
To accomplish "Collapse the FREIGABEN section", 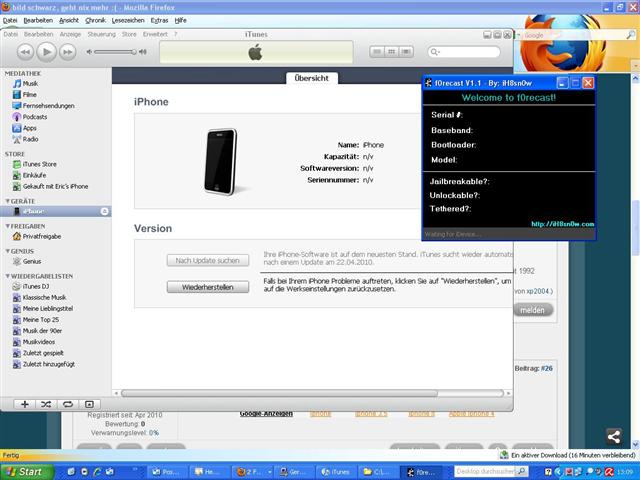I will 7,226.
